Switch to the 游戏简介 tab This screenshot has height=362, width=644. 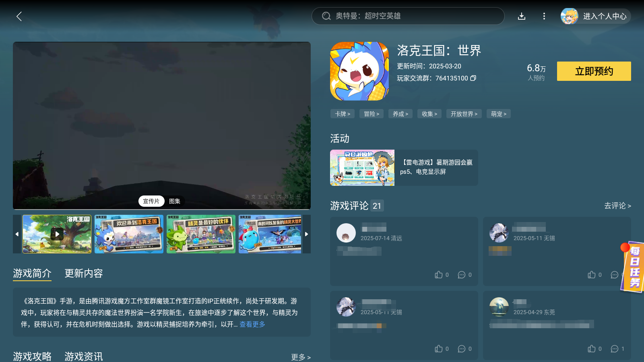[x=32, y=274]
